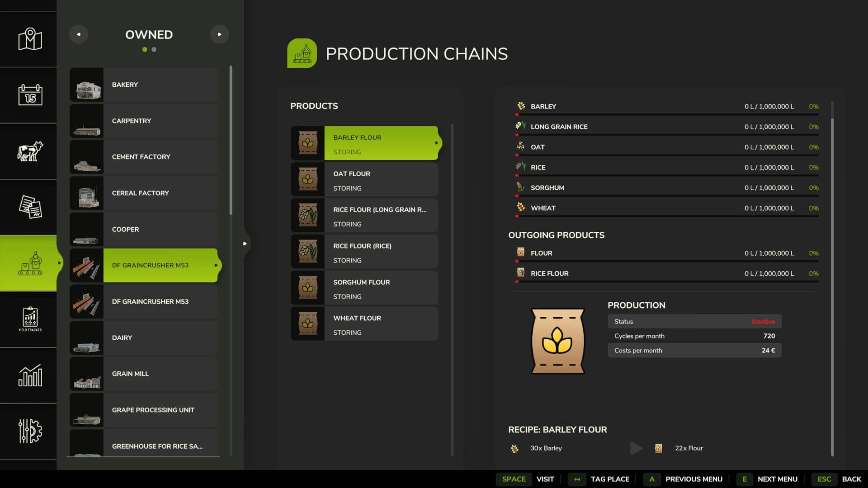
Task: Toggle the Sorghum Flour production
Action: tap(364, 287)
